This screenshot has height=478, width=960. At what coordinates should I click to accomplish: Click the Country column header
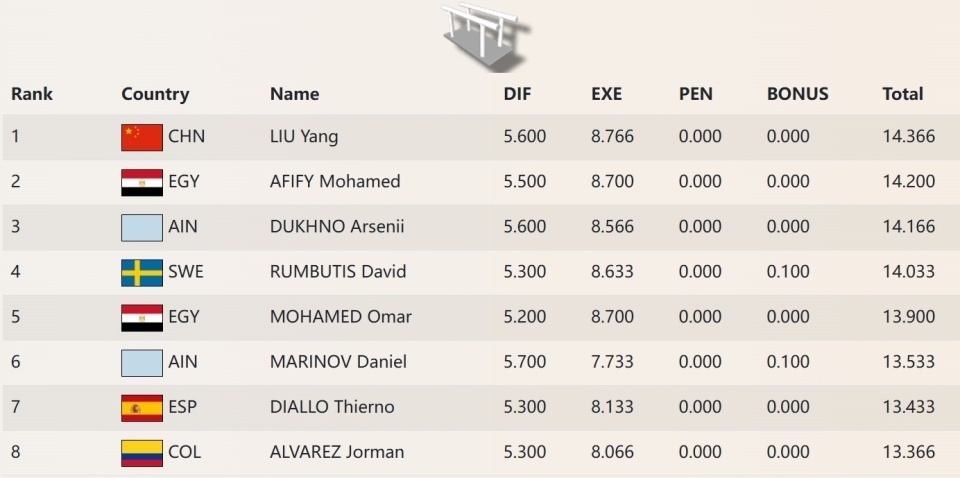(x=155, y=94)
